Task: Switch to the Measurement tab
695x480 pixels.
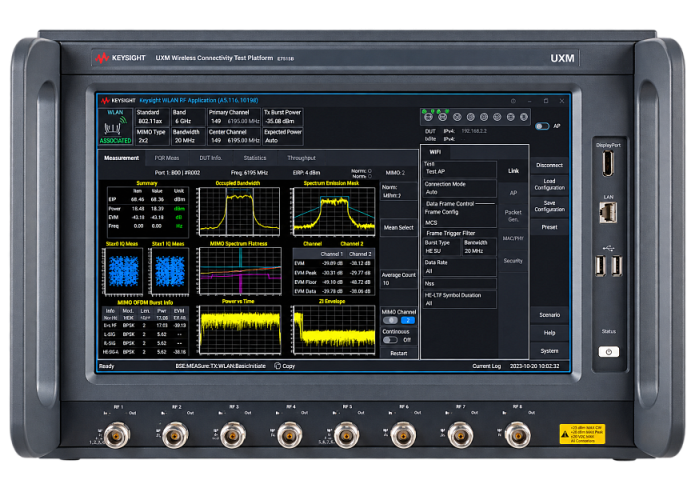Action: click(x=121, y=158)
